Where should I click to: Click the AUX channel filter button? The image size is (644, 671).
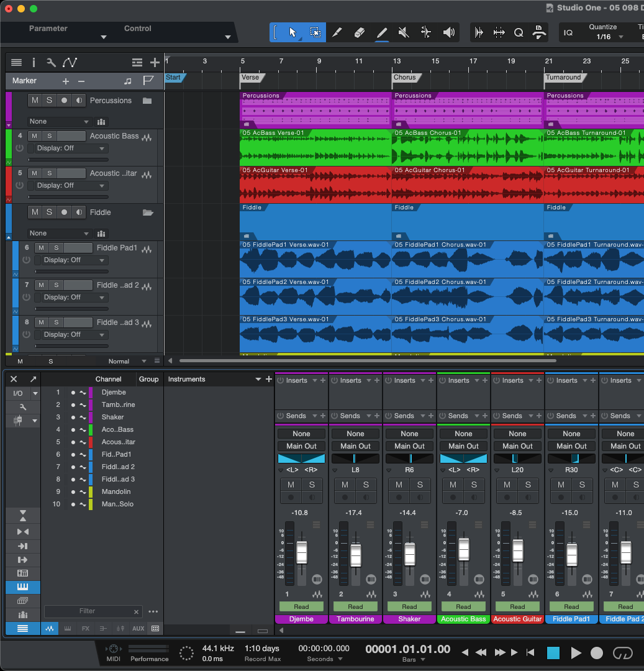(x=138, y=628)
